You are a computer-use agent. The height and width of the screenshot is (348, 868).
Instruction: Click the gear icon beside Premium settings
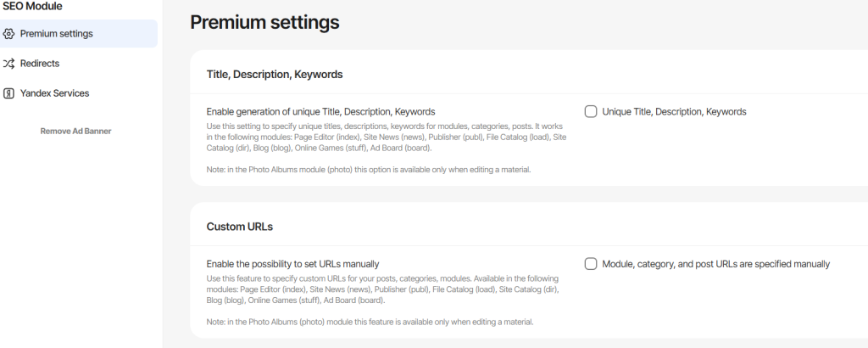(8, 34)
